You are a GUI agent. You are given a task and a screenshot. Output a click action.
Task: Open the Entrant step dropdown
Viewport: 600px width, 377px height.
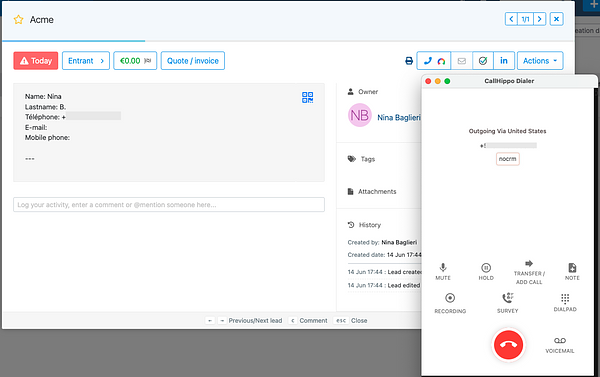coord(86,61)
